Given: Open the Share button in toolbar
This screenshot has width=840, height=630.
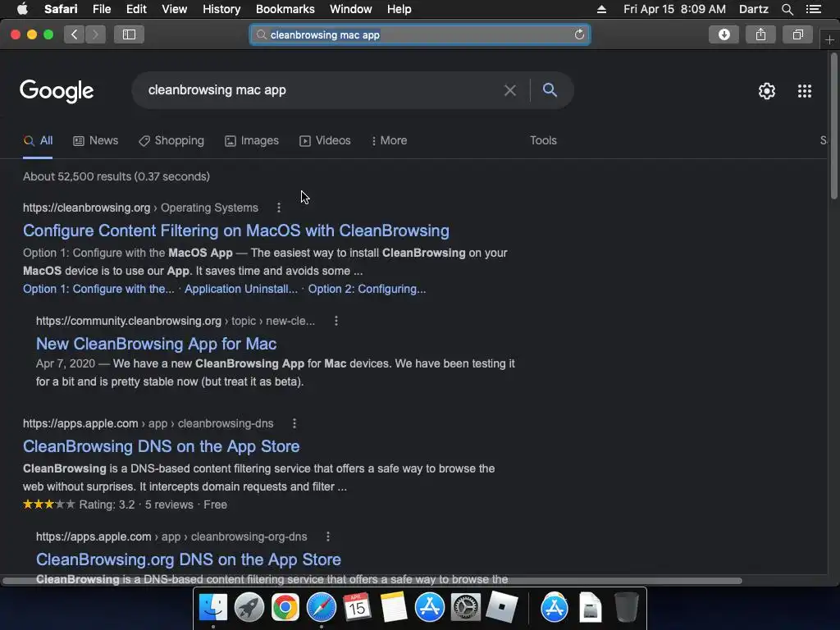Looking at the screenshot, I should (760, 34).
